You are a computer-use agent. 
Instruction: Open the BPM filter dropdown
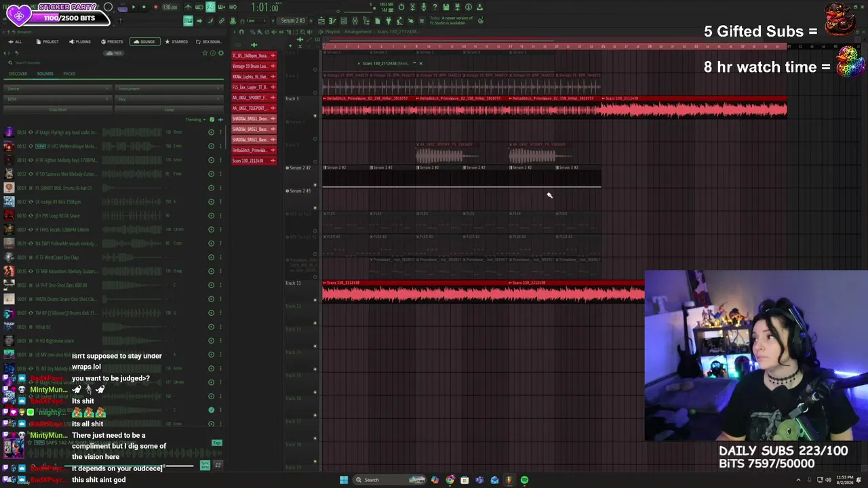(x=57, y=99)
